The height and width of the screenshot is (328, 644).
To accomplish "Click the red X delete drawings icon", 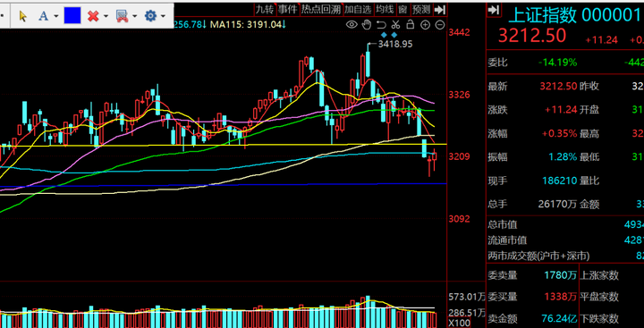I will [93, 16].
